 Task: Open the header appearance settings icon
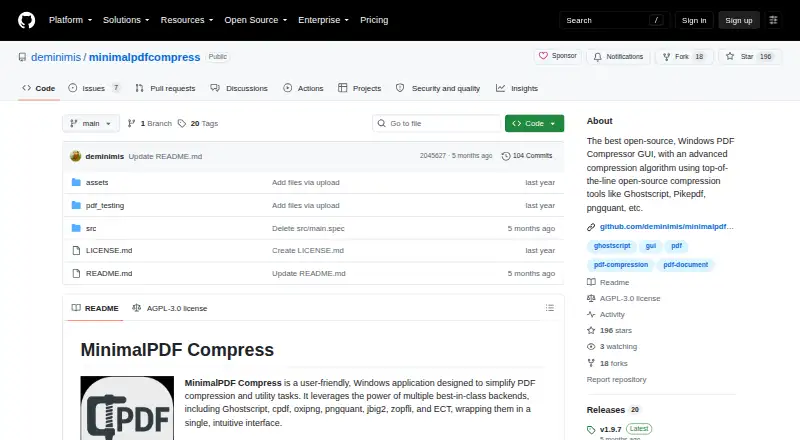[x=773, y=20]
